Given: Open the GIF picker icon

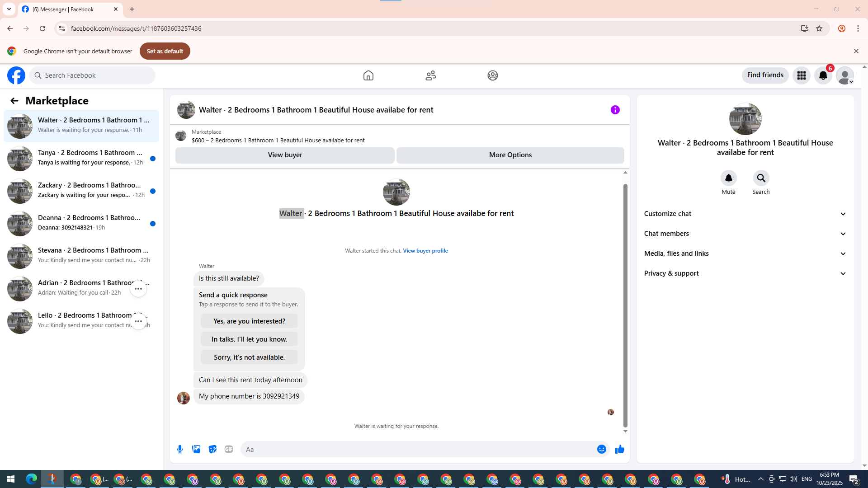Looking at the screenshot, I should (229, 449).
